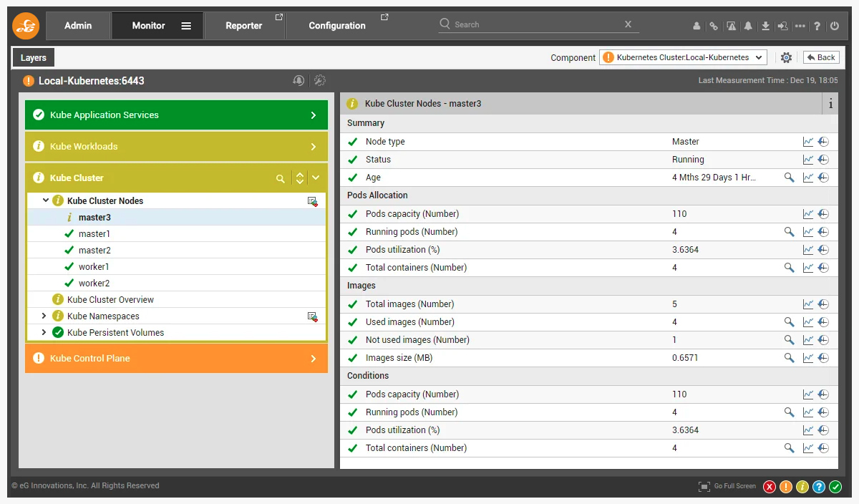
Task: Collapse the Kube Cluster layer chevron
Action: [x=316, y=178]
